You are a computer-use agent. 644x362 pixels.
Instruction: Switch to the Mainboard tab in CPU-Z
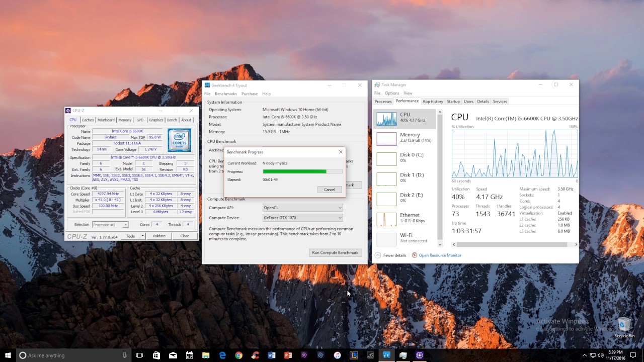click(106, 120)
